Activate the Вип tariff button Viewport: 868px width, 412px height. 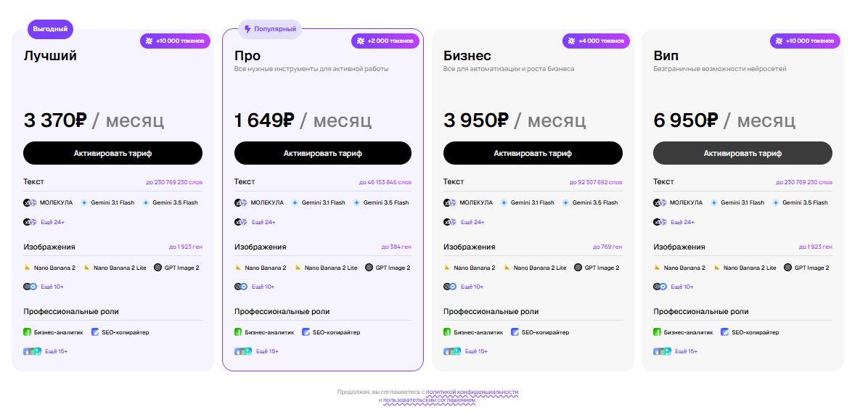click(742, 153)
